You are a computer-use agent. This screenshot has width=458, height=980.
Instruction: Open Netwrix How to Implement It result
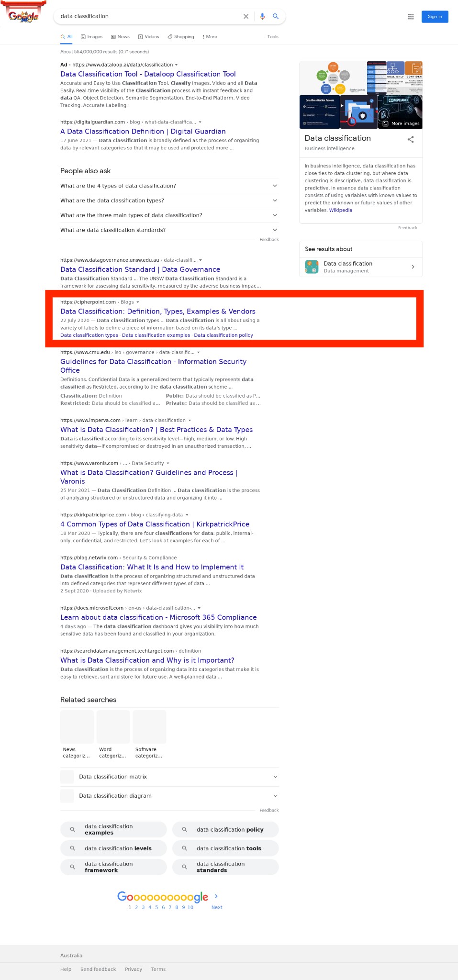pos(152,567)
